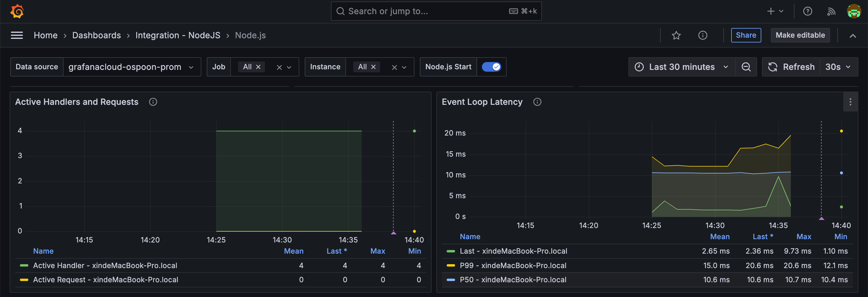Image resolution: width=868 pixels, height=297 pixels.
Task: Open Integration - NodeJS breadcrumb folder
Action: 178,35
